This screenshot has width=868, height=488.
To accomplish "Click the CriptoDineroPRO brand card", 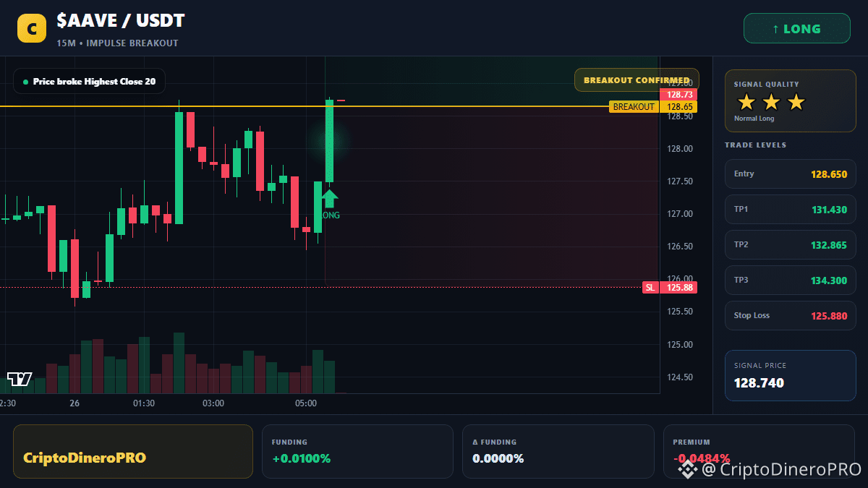I will tap(133, 451).
